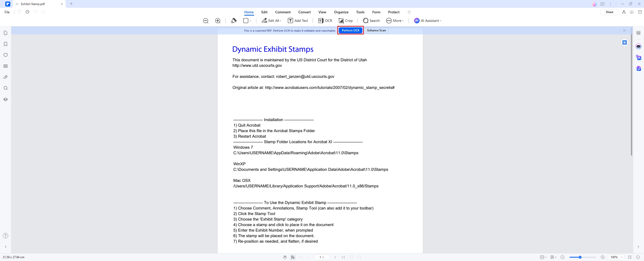Viewport: 644px width, 261px height.
Task: Open the Search tool in toolbar
Action: [371, 21]
